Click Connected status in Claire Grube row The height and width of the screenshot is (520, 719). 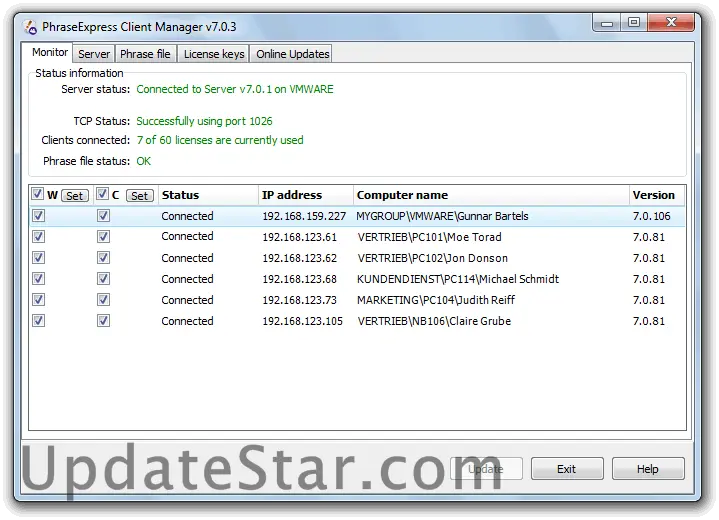click(187, 321)
